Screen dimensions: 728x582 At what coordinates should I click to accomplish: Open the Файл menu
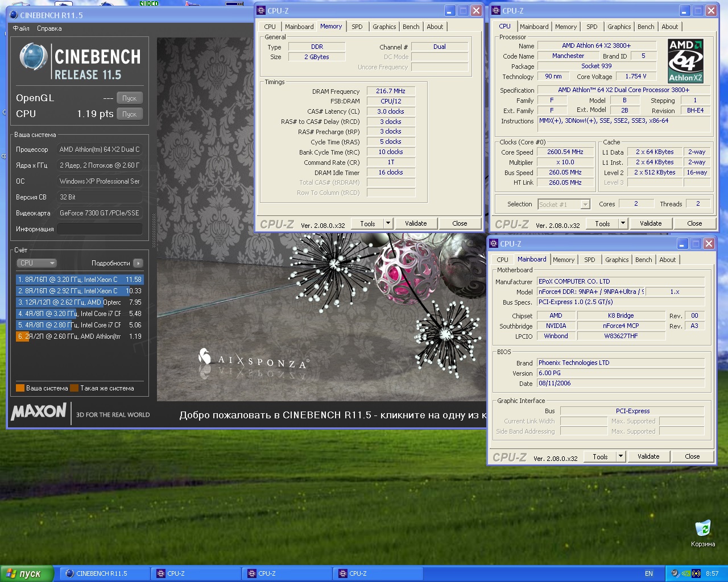21,28
